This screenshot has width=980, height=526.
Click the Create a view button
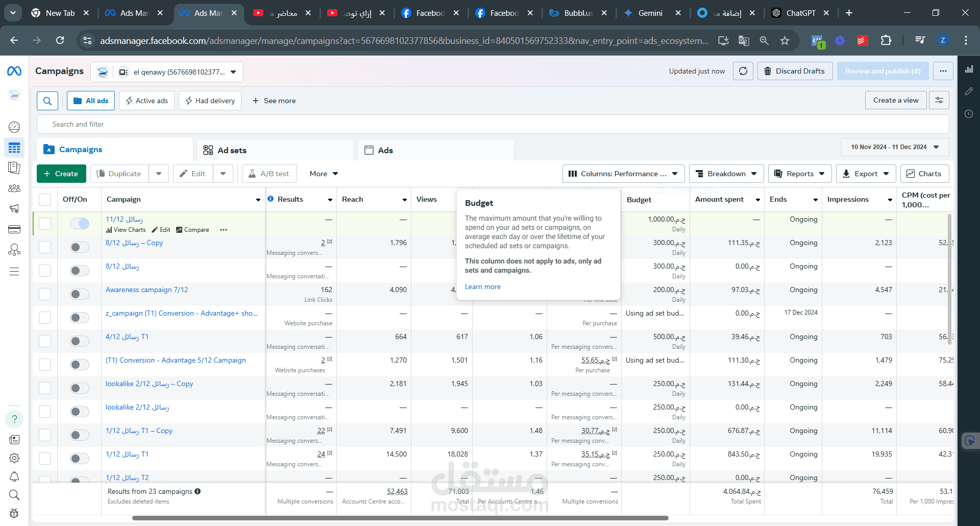coord(896,100)
